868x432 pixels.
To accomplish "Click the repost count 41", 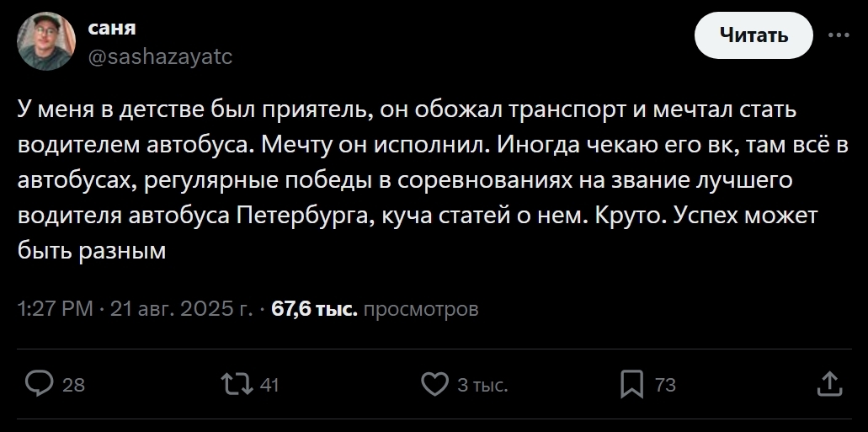I will click(x=269, y=386).
